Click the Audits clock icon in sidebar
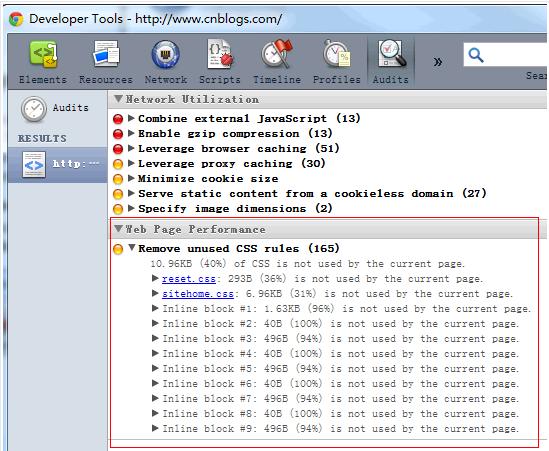This screenshot has width=549, height=451. [x=34, y=109]
